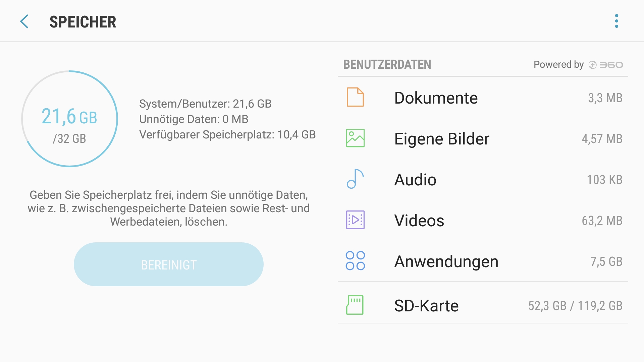This screenshot has height=362, width=644.
Task: Select the Eigene Bilder picture icon
Action: point(355,138)
